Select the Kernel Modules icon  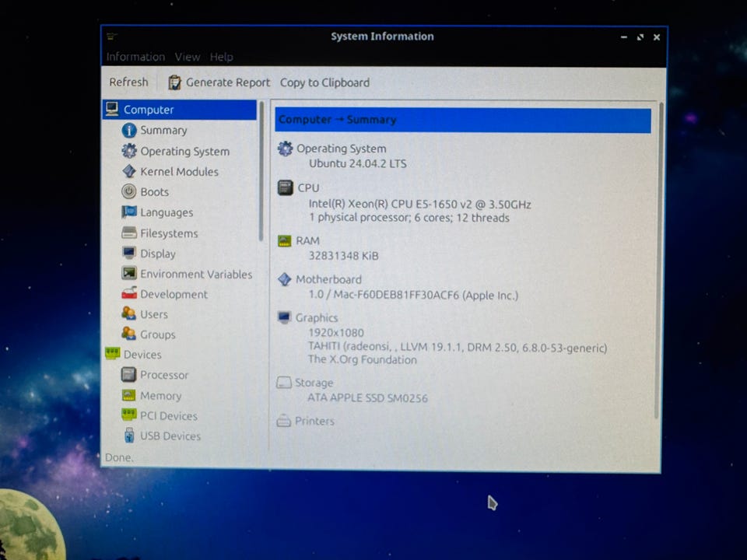129,172
